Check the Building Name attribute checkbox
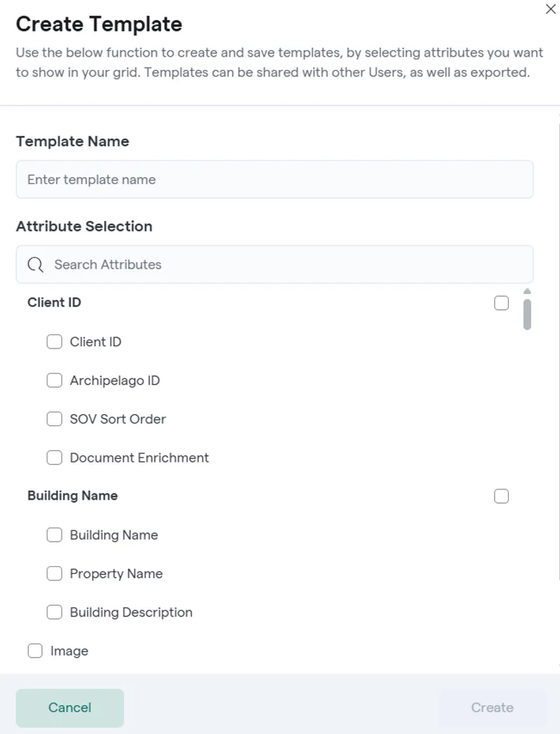 pyautogui.click(x=55, y=535)
